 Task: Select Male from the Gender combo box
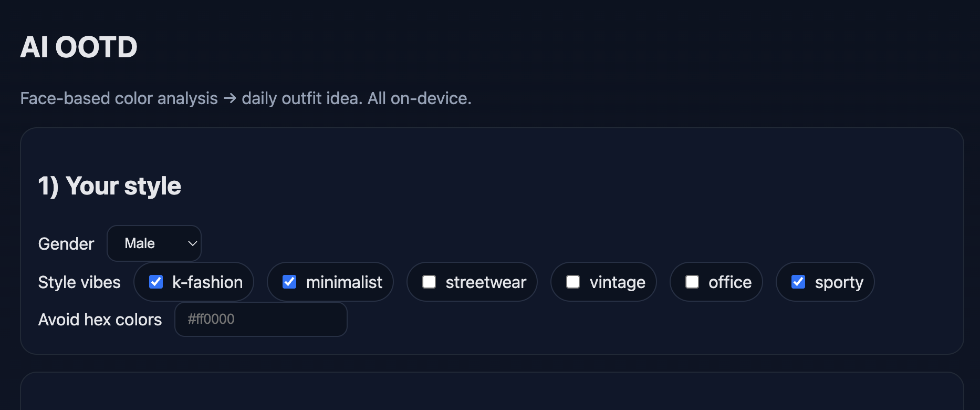click(154, 243)
